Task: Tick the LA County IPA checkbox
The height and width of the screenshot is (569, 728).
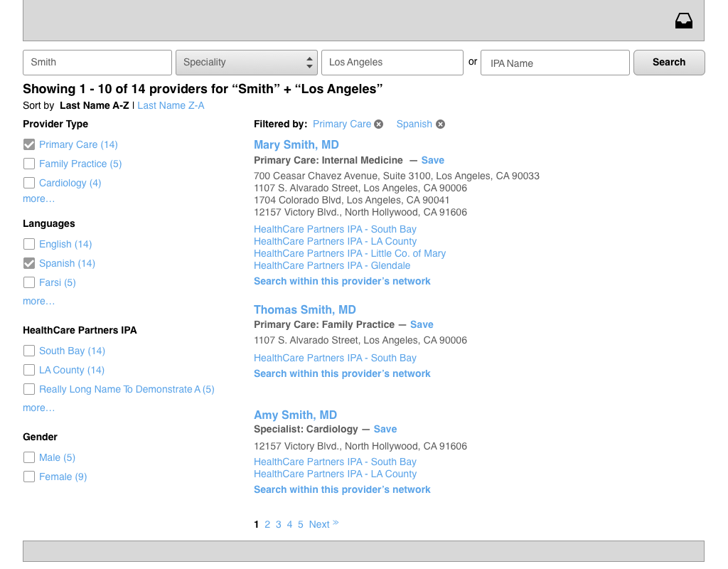Action: click(29, 370)
